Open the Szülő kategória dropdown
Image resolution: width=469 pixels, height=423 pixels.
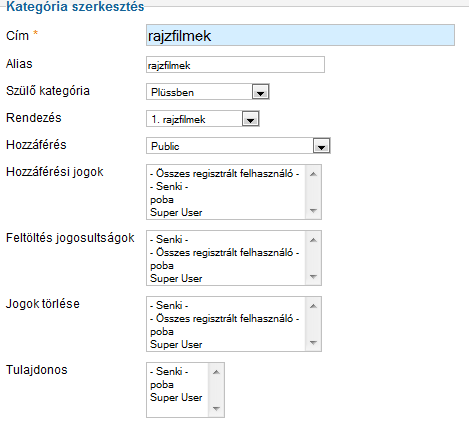pos(208,92)
